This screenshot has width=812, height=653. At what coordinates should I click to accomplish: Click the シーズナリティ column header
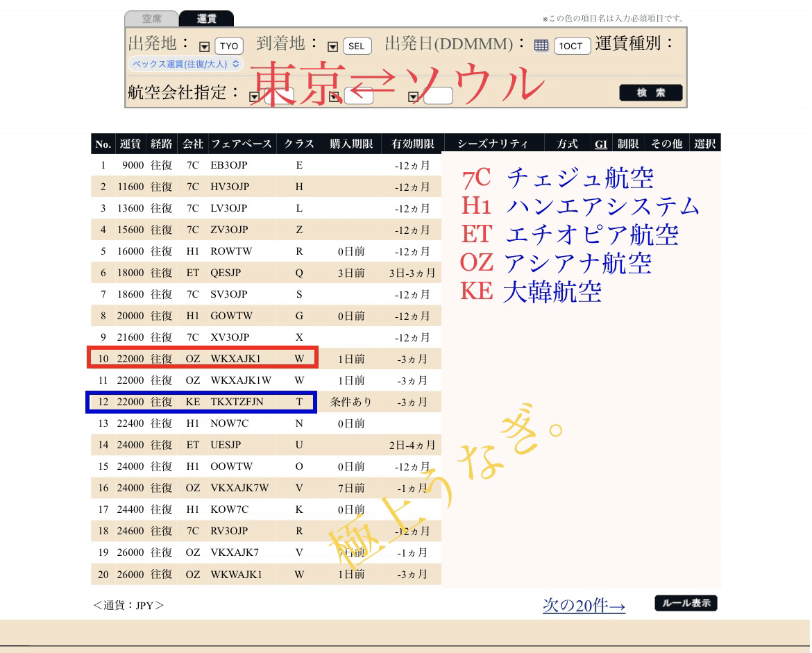point(493,144)
